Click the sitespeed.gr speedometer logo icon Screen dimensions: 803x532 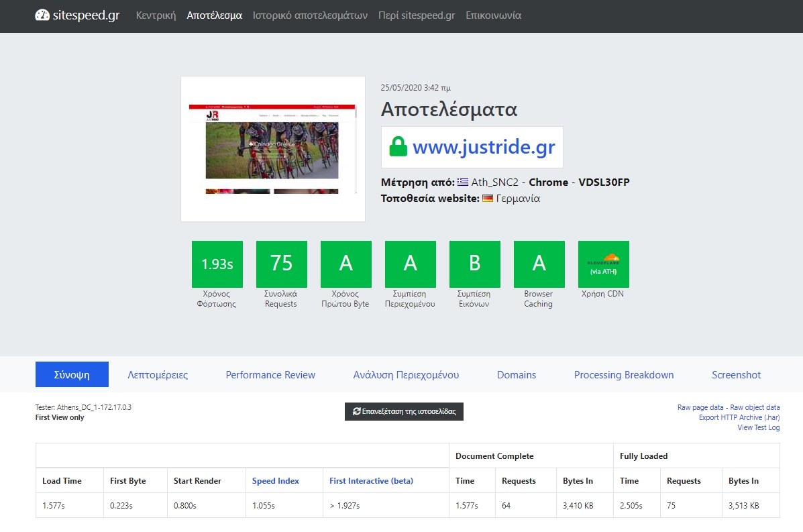click(42, 15)
